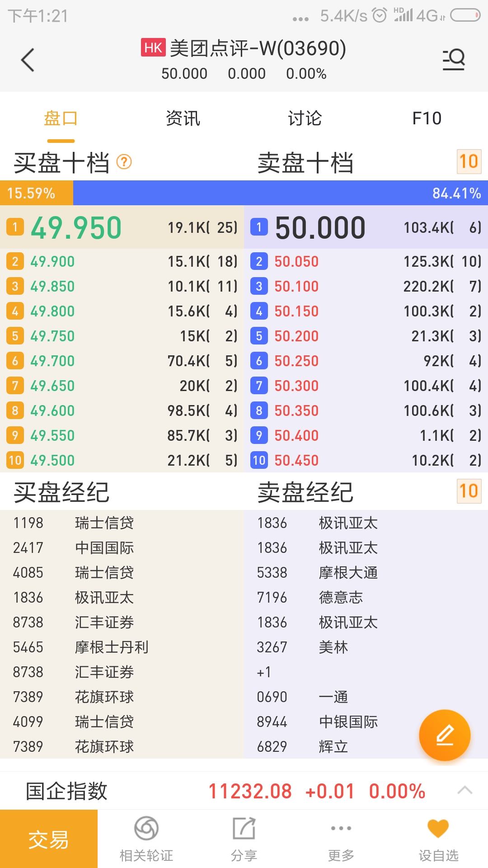
Task: Select bid price 49.500
Action: (x=52, y=460)
